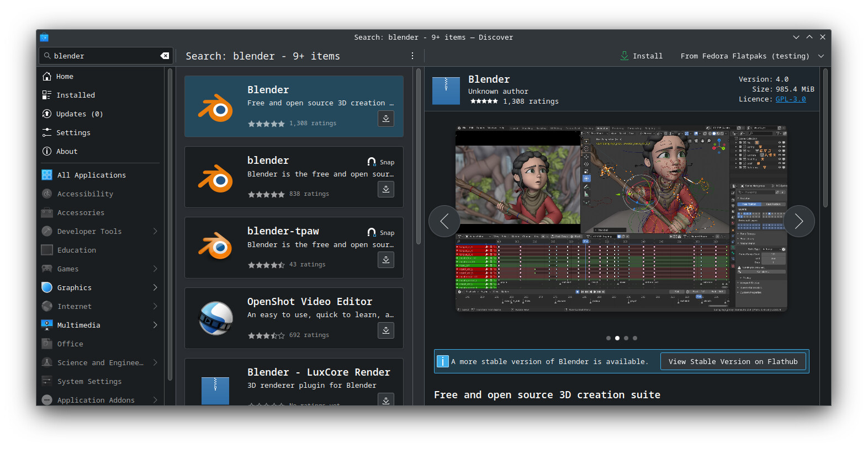The height and width of the screenshot is (449, 868).
Task: Click the Discover app icon in title bar
Action: pyautogui.click(x=44, y=38)
